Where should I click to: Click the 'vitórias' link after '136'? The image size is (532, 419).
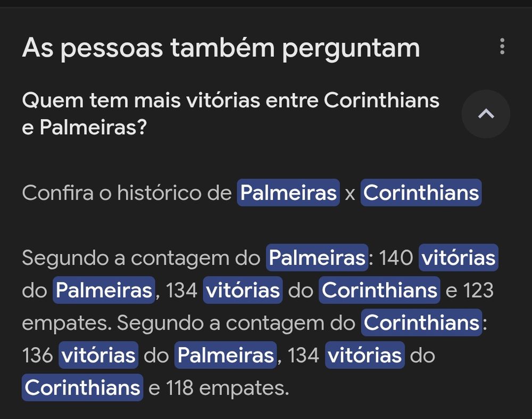(x=98, y=355)
